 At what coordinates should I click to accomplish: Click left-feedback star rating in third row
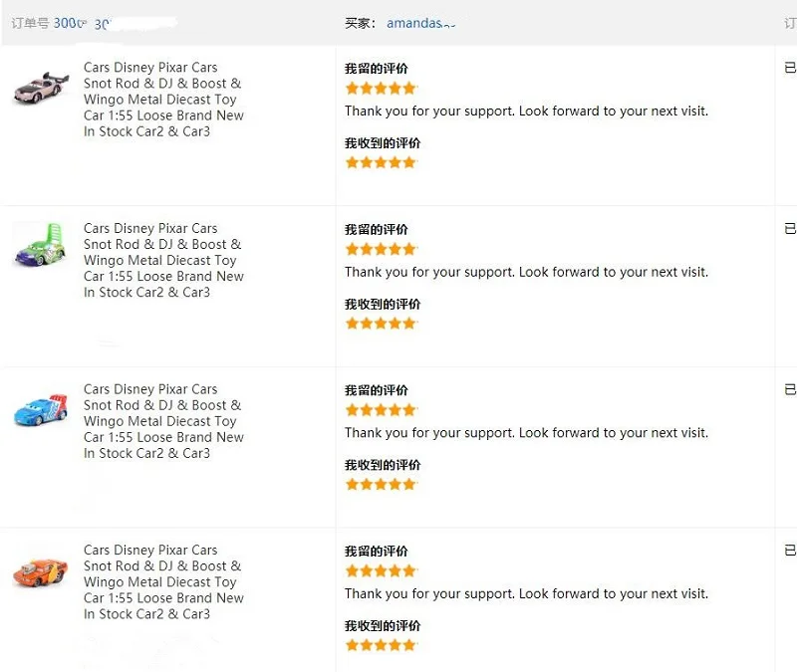[381, 410]
